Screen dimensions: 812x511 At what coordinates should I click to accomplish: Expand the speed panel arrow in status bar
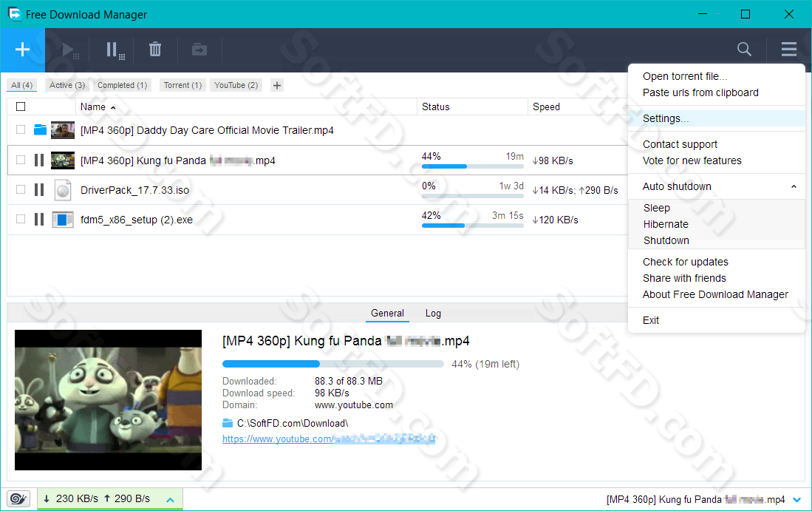[171, 500]
